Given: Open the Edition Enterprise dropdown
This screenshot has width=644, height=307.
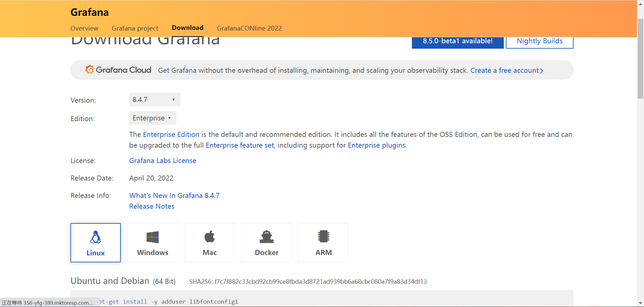Looking at the screenshot, I should [x=153, y=118].
